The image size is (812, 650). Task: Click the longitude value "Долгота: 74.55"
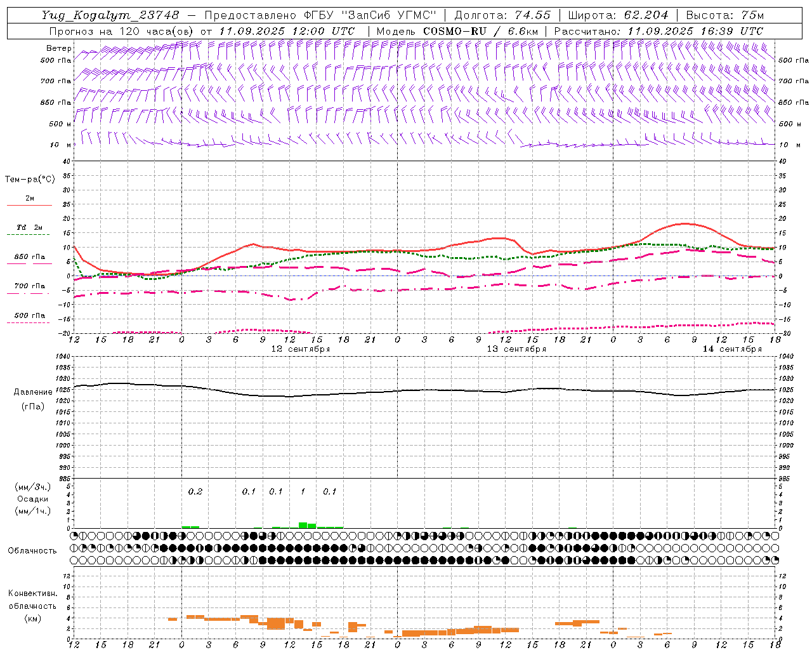pyautogui.click(x=502, y=15)
